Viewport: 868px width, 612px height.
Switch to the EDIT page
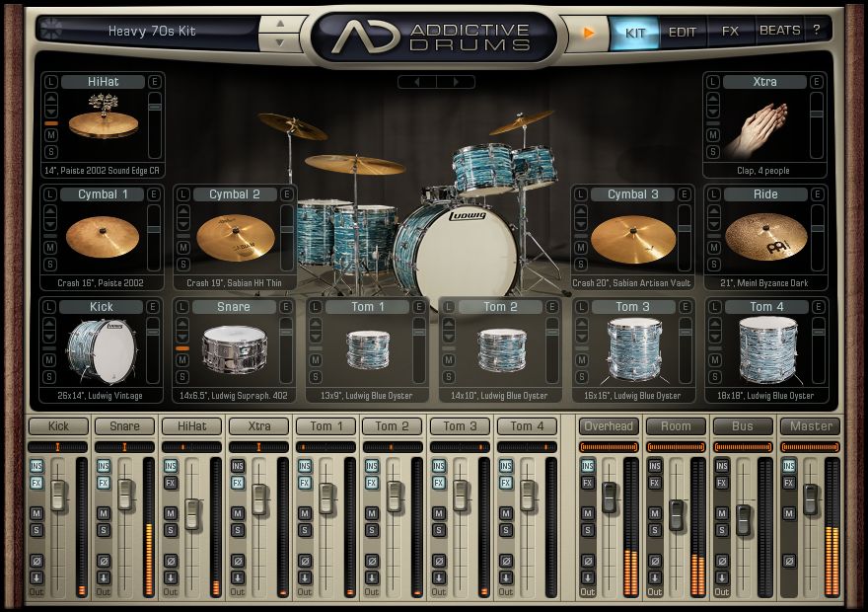(683, 32)
